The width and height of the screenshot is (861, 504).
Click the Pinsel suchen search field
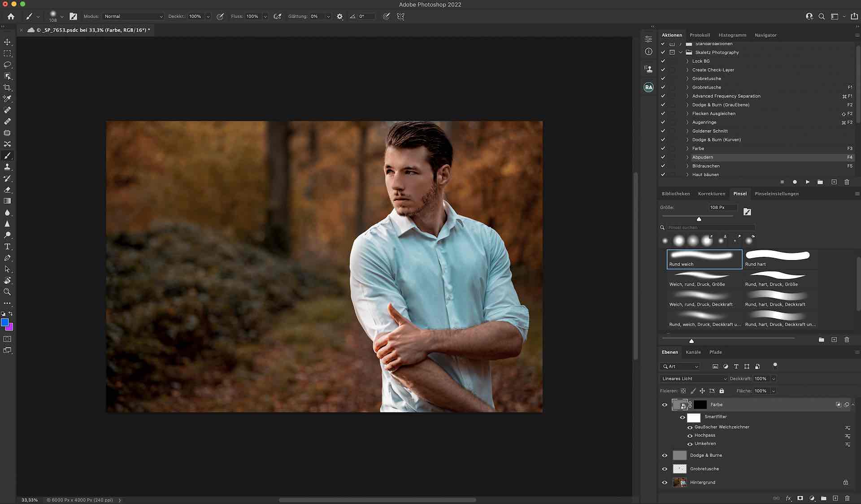point(711,227)
